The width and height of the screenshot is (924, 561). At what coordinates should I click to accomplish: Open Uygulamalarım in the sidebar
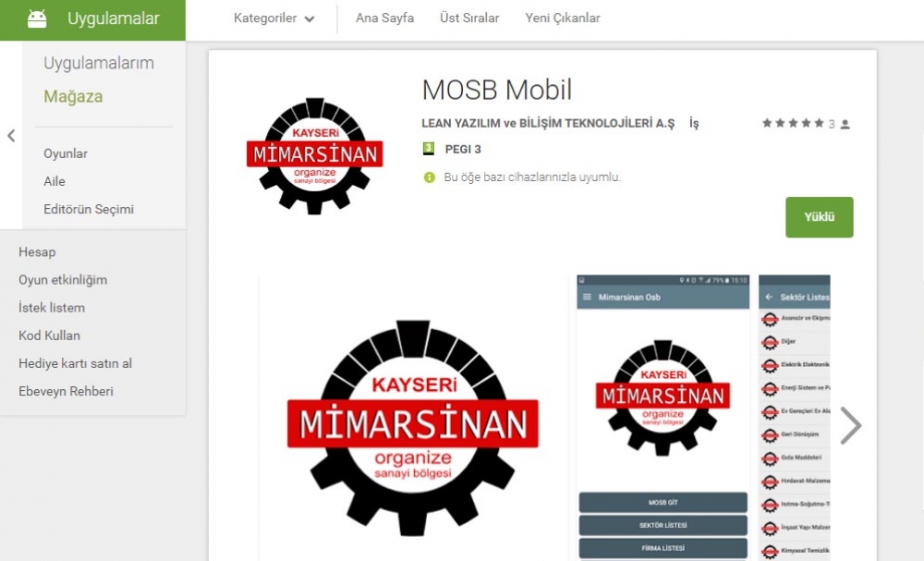click(x=99, y=63)
